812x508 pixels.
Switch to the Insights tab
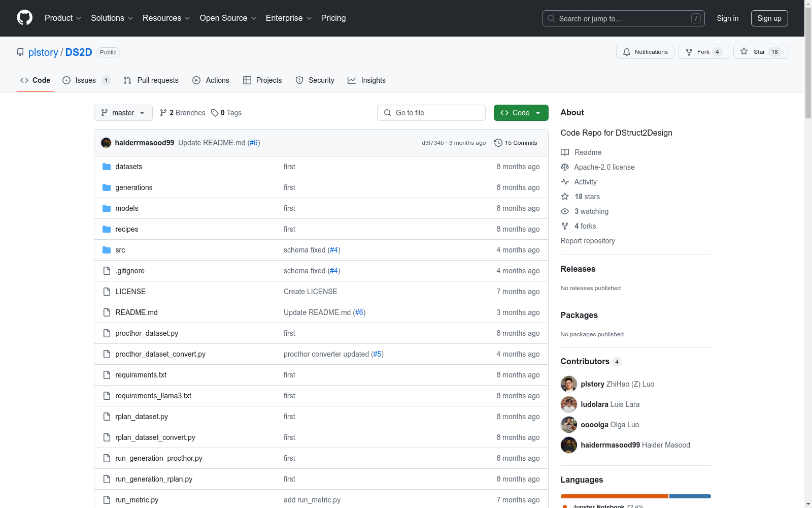(x=366, y=80)
